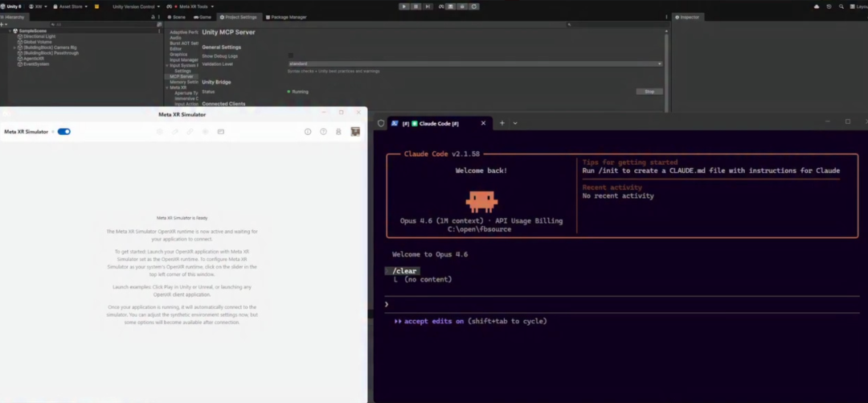Toggle the Meta XR Simulator switch
The image size is (868, 403).
(x=64, y=131)
